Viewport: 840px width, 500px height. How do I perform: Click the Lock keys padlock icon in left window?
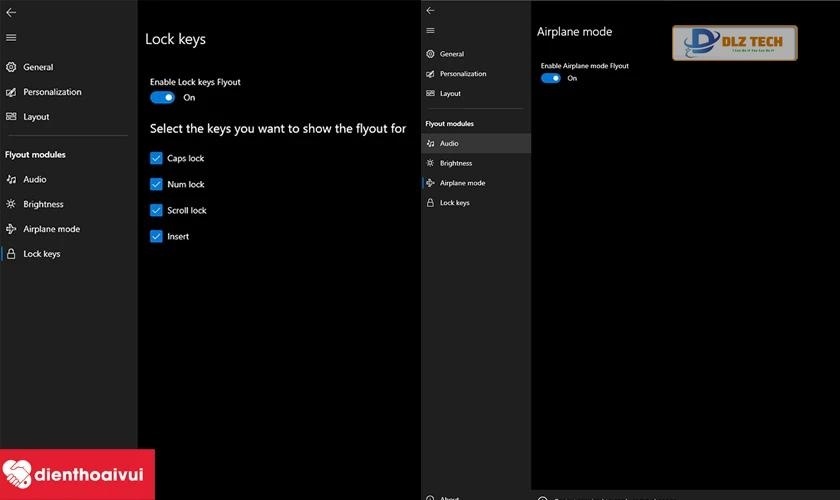(x=12, y=254)
